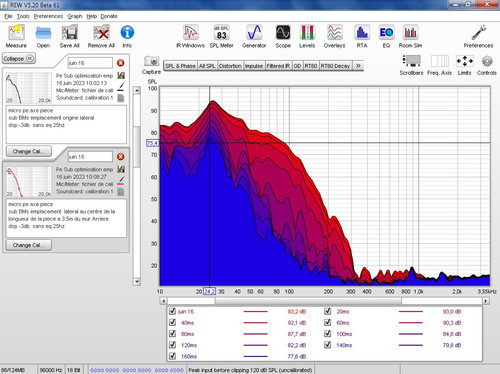Open notes icon of second measurement

[x=121, y=192]
